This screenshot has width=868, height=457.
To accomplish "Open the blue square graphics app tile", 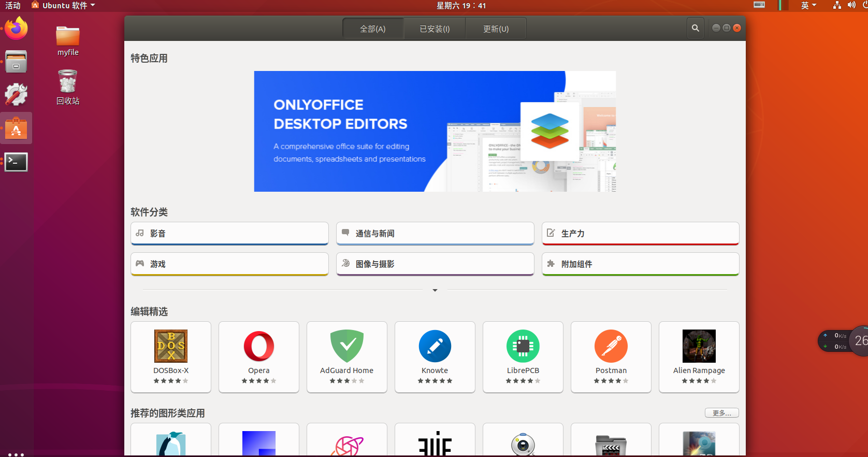I will pos(259,440).
